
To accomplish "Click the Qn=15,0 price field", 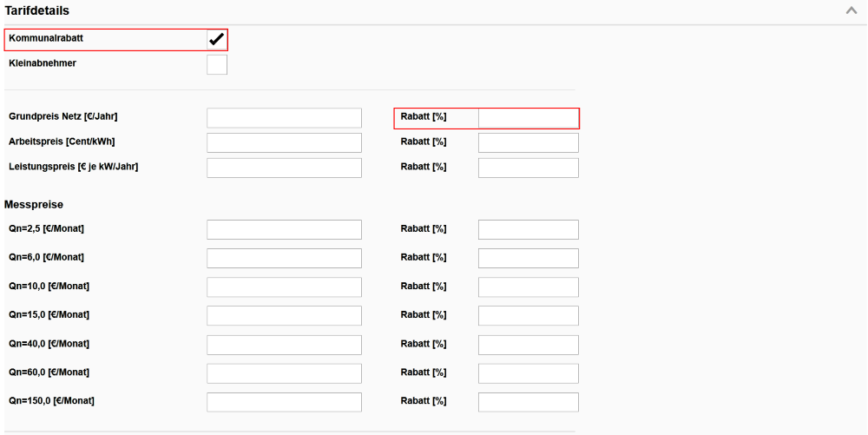I will pos(284,315).
